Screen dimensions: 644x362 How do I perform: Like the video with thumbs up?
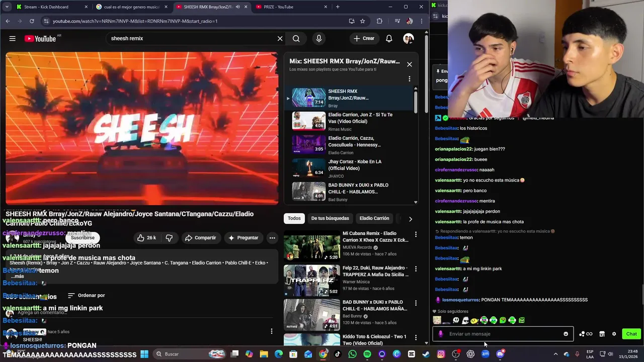click(146, 238)
